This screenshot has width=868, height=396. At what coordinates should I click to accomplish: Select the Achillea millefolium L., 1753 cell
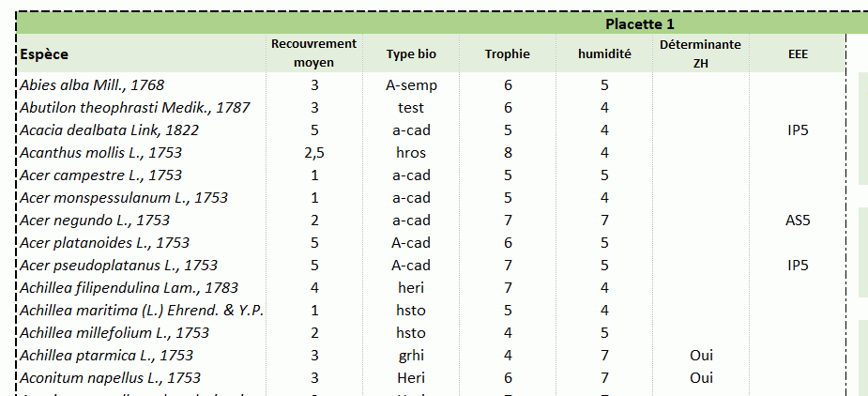tap(114, 332)
